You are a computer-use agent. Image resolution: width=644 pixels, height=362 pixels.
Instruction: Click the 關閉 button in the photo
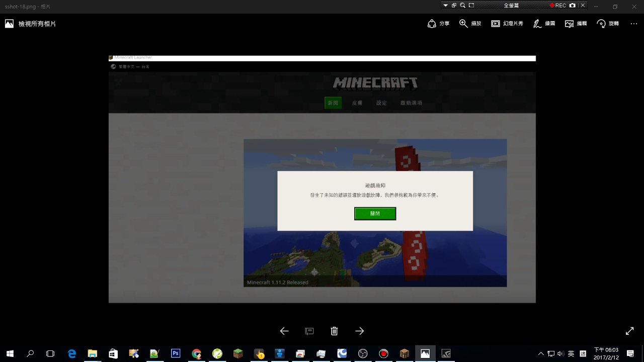tap(375, 214)
